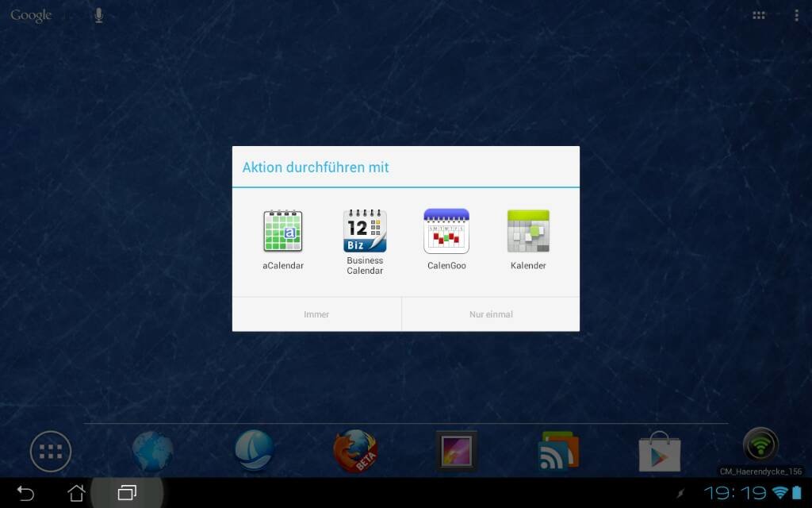The image size is (812, 508).
Task: Open the Gallery app in dock
Action: tap(457, 451)
